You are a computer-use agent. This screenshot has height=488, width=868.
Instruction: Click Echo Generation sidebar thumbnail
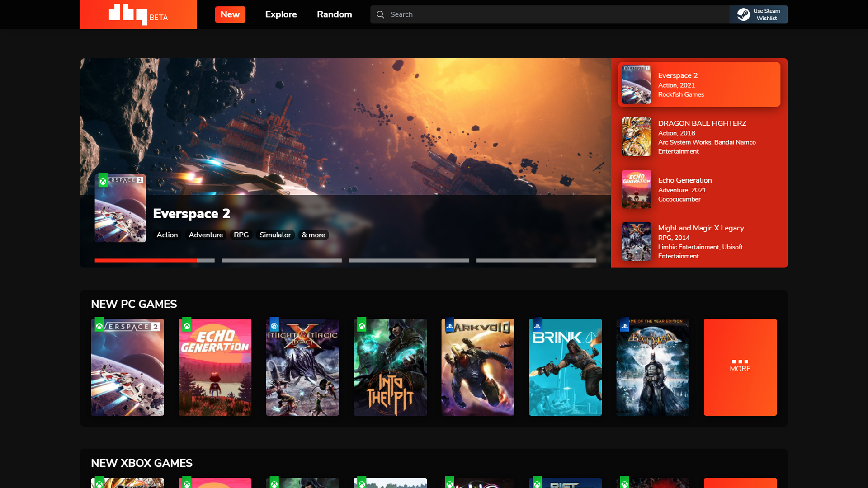point(636,189)
